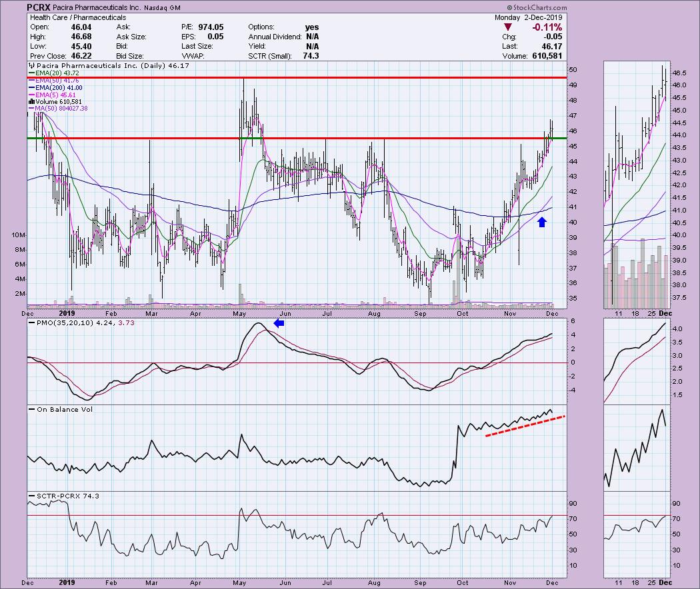Click the On Balance Vol indicator label

[x=61, y=409]
